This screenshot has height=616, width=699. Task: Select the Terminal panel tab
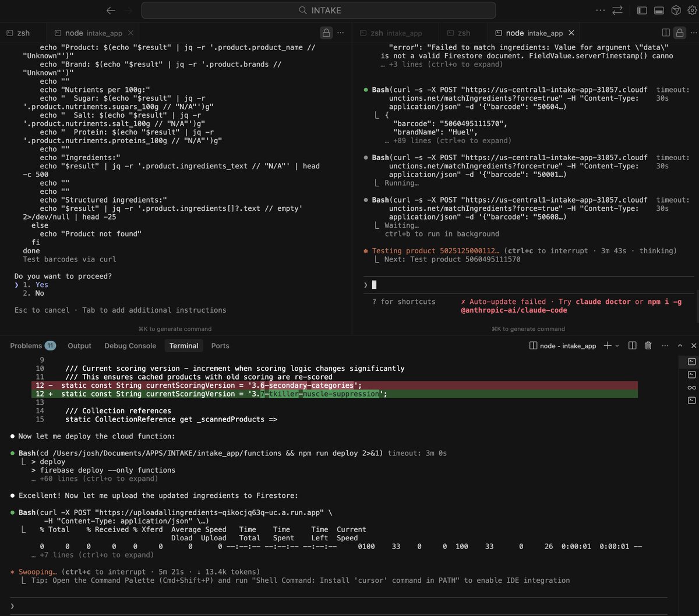pos(184,345)
